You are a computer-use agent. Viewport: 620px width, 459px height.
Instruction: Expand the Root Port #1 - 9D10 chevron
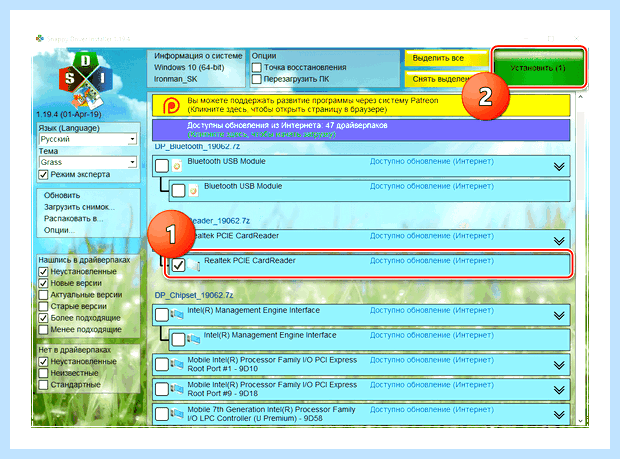[x=559, y=365]
